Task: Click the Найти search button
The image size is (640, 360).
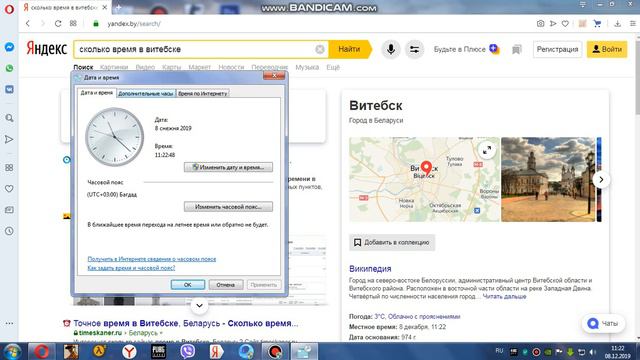Action: click(350, 49)
